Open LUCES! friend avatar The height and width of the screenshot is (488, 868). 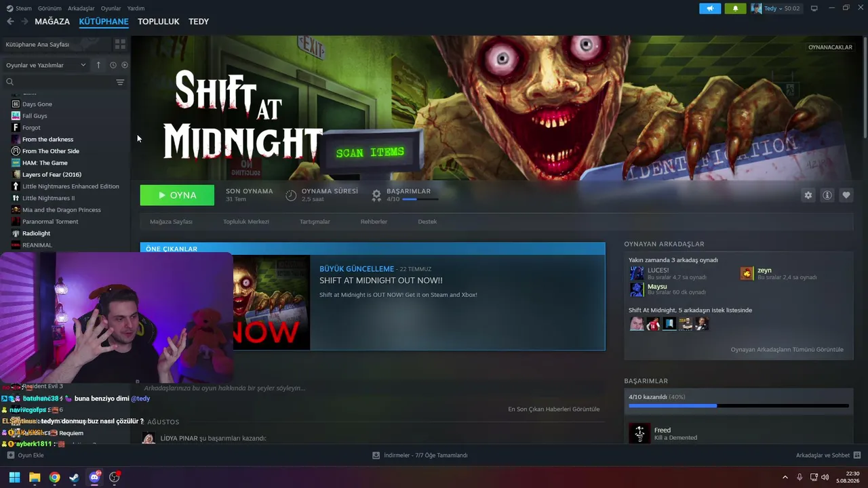coord(637,273)
